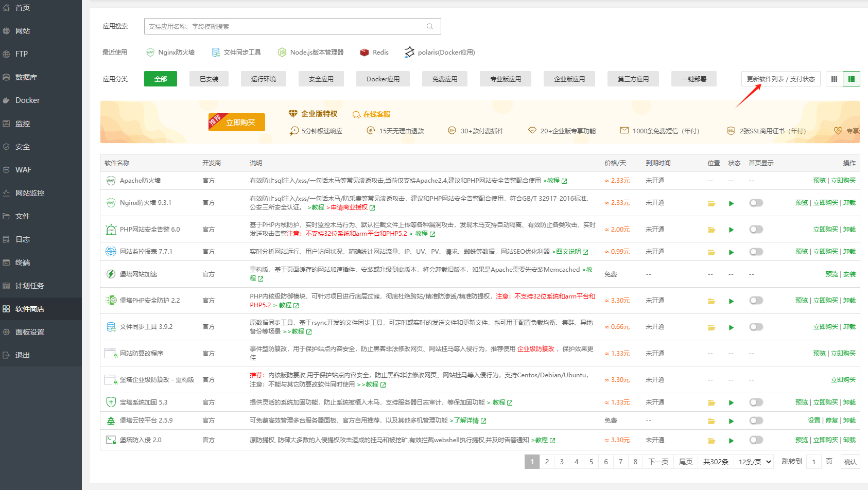The height and width of the screenshot is (490, 868).
Task: Toggle homepage display for 文件同步工具 3.9.2
Action: 756,327
